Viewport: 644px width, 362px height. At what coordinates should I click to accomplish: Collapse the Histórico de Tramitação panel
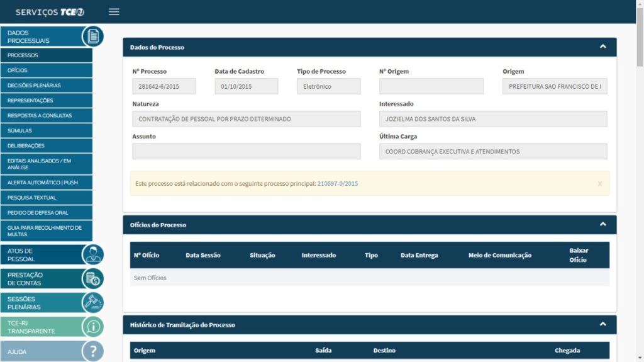click(x=602, y=324)
